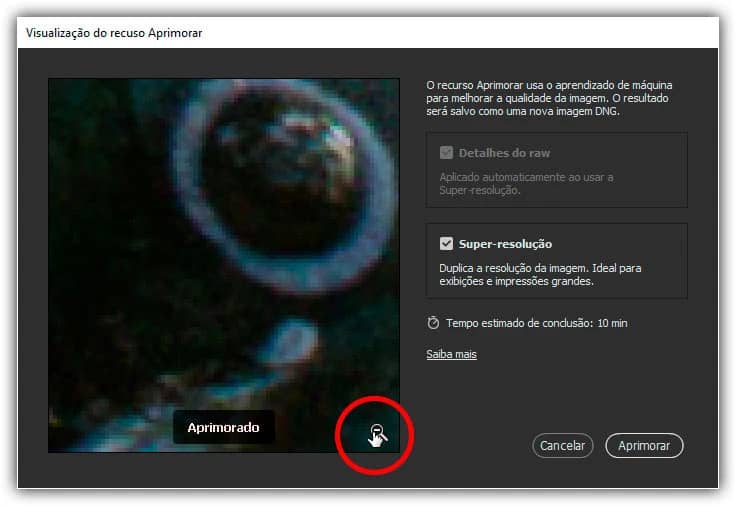Viewport: 736px width, 506px height.
Task: Click the 'Visualização do recuso Aprimorar' title
Action: coord(114,33)
